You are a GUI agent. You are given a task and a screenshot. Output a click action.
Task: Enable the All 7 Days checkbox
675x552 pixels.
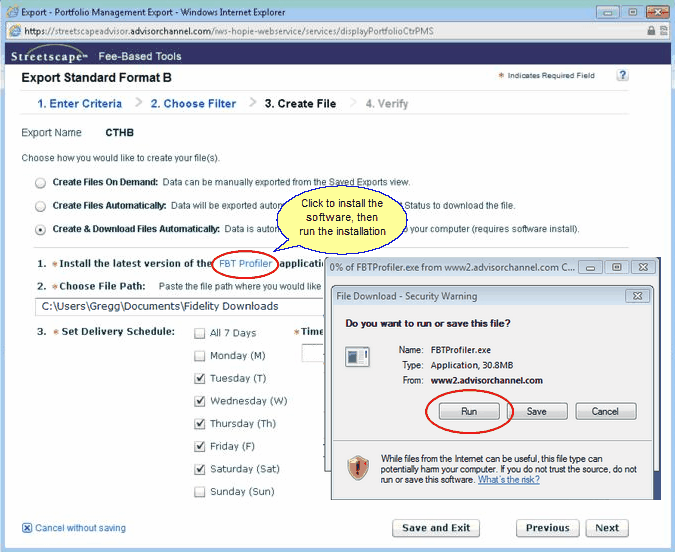199,333
